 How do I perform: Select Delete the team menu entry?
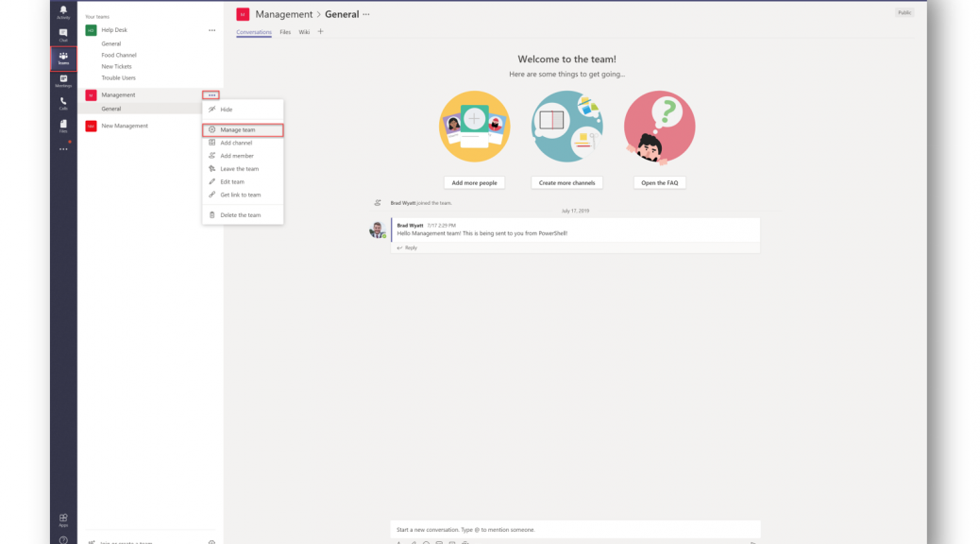(243, 215)
